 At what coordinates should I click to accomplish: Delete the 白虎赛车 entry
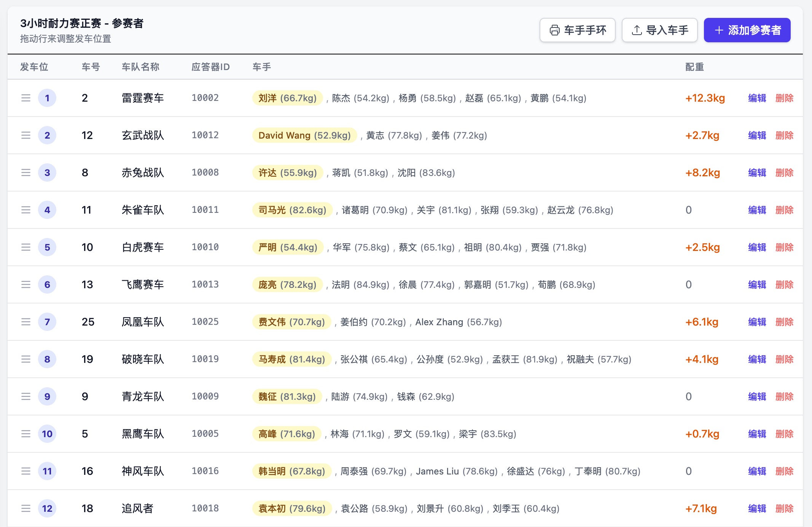(x=784, y=248)
